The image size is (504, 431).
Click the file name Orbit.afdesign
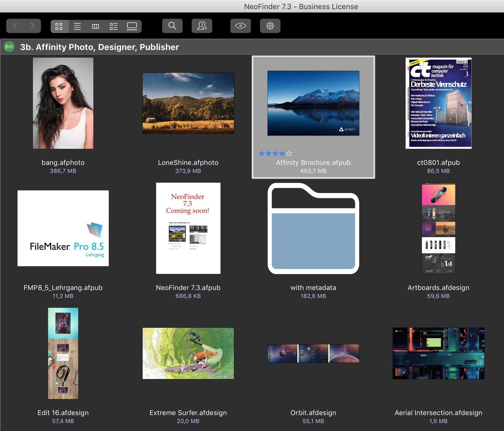[313, 413]
